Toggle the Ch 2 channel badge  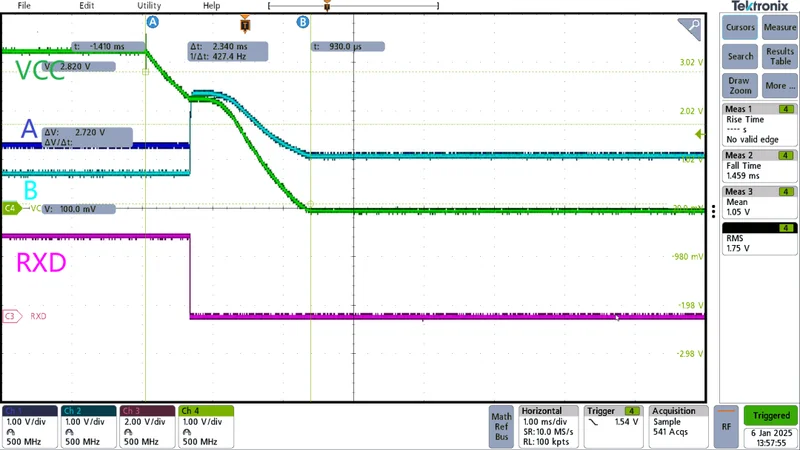pyautogui.click(x=88, y=427)
